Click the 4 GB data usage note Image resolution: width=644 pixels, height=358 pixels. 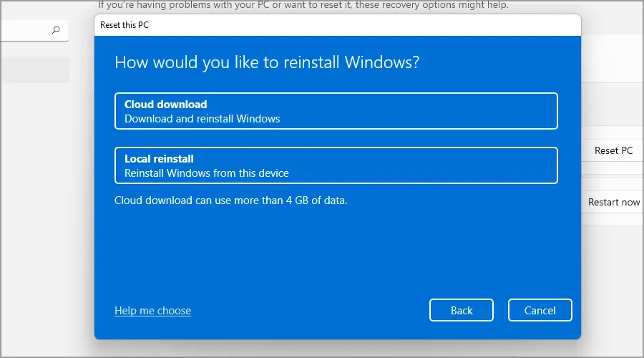coord(230,200)
